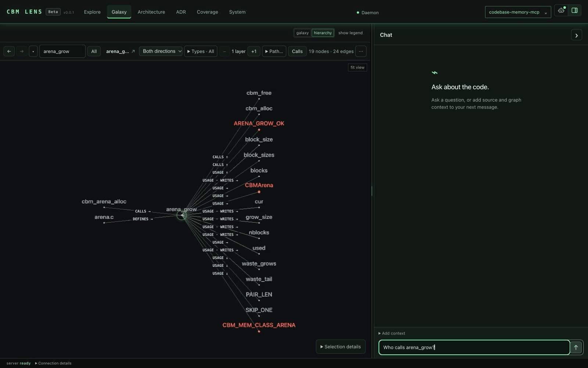The width and height of the screenshot is (588, 368).
Task: Open the Coverage tab
Action: tap(207, 12)
